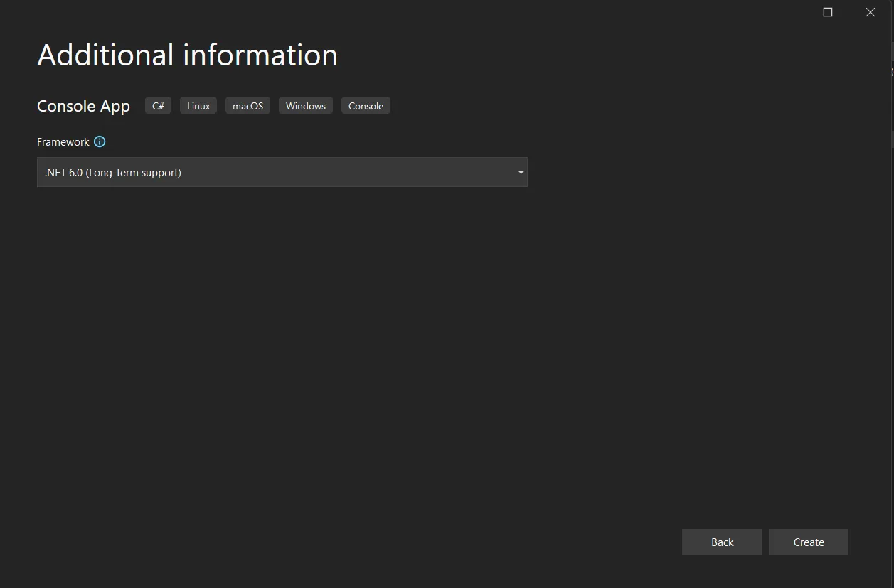
Task: Click the Console App template heading
Action: pos(83,106)
